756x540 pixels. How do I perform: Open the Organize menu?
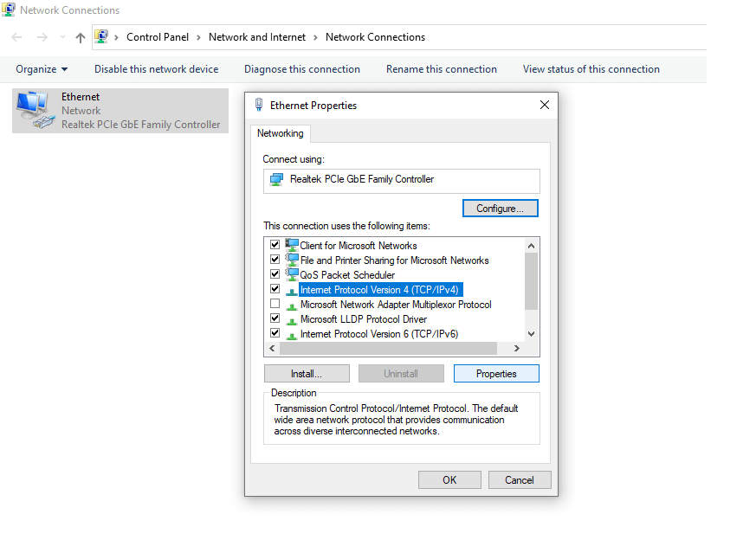coord(42,69)
